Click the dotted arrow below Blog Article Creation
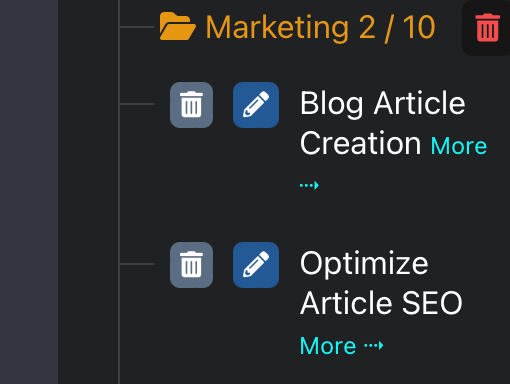510x384 pixels. 309,185
